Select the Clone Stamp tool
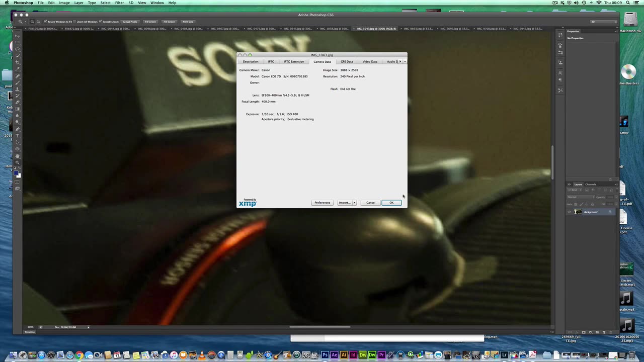The image size is (644, 362). (x=17, y=89)
